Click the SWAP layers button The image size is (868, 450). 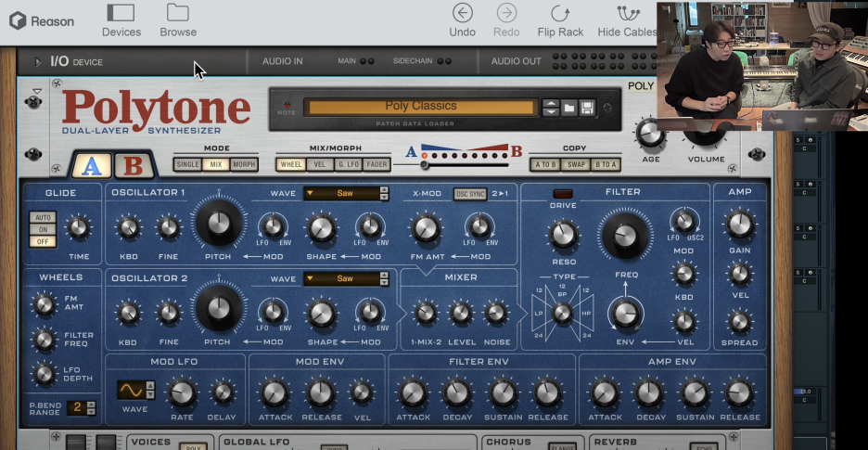[x=575, y=164]
